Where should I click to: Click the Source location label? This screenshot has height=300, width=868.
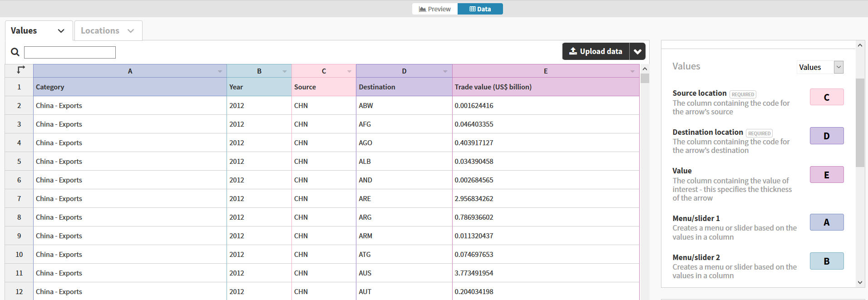[x=700, y=93]
